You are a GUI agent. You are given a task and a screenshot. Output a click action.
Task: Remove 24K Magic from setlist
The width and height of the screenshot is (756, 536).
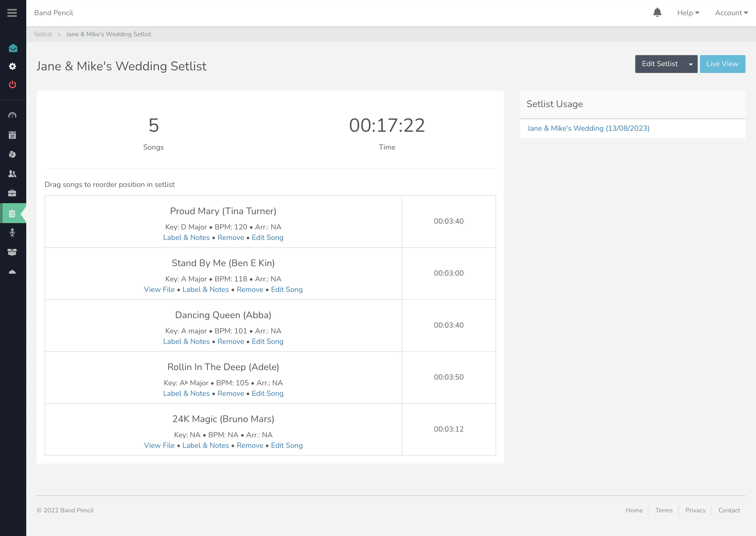click(x=250, y=445)
